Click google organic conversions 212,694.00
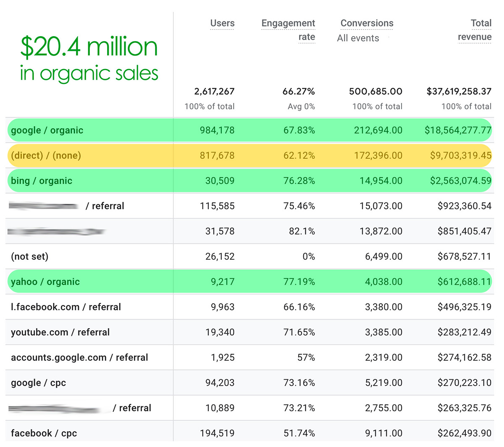504x447 pixels. click(378, 130)
